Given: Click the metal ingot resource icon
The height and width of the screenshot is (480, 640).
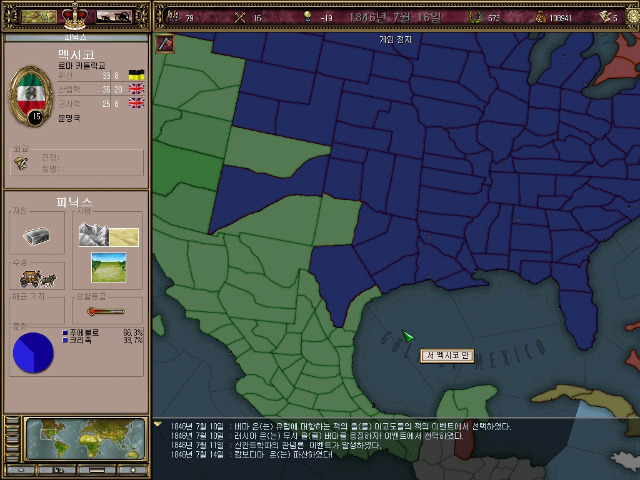Looking at the screenshot, I should [37, 236].
